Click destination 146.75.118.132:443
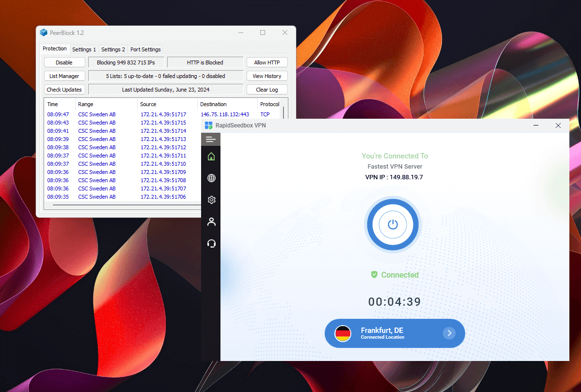Viewport: 581px width, 392px height. [x=225, y=114]
